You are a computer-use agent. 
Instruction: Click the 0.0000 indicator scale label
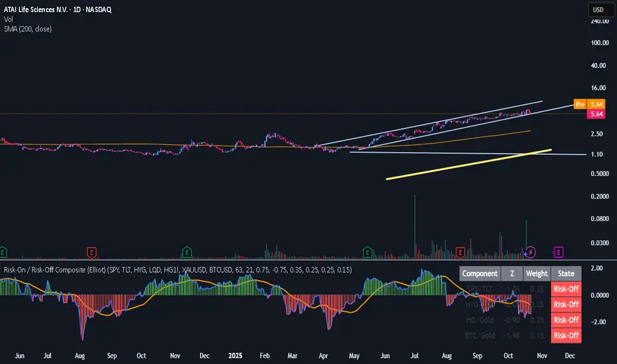point(600,295)
